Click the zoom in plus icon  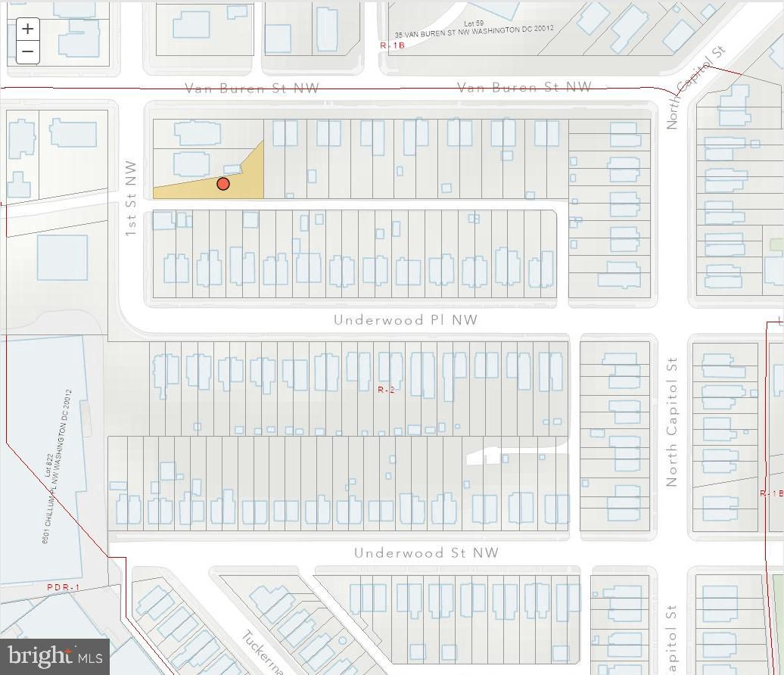coord(27,28)
